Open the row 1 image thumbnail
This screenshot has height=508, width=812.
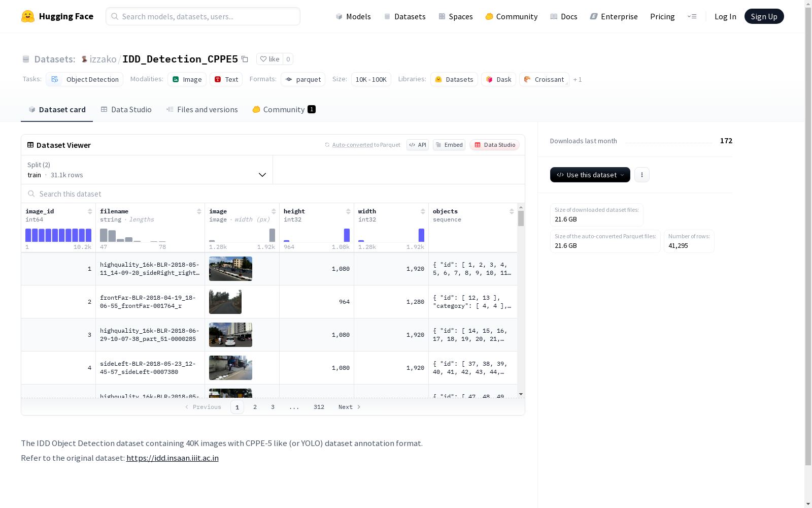tap(230, 269)
